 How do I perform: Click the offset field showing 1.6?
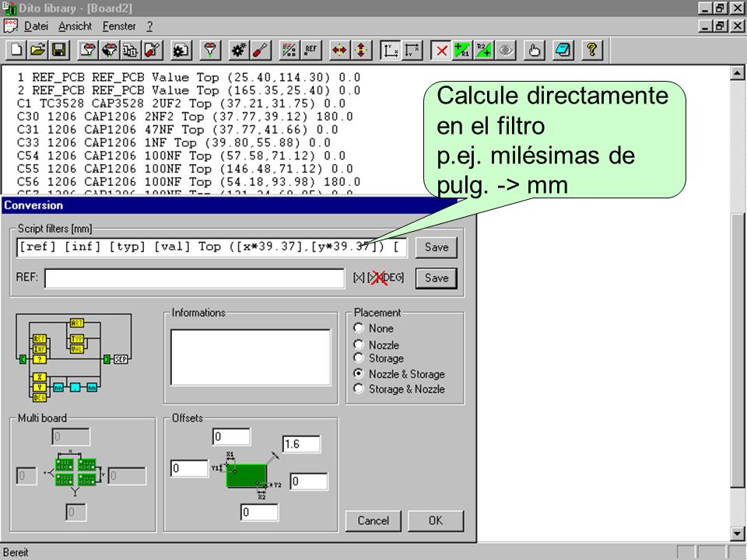pos(301,444)
